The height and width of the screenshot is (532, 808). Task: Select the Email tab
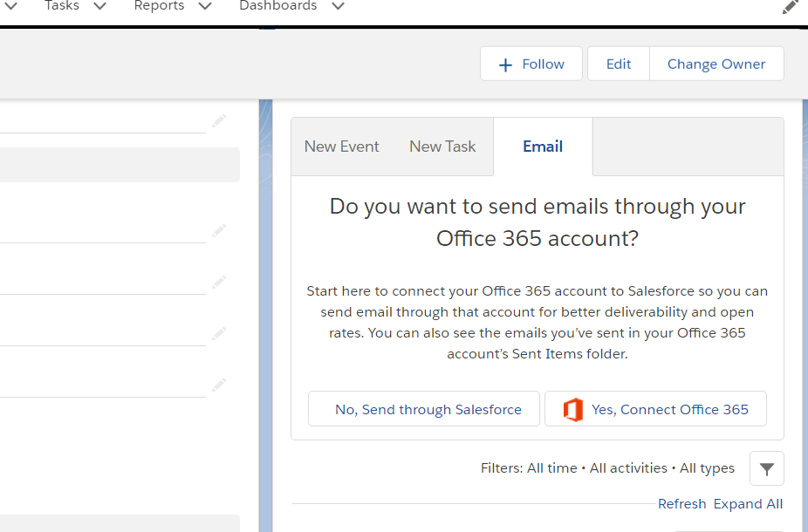(543, 147)
